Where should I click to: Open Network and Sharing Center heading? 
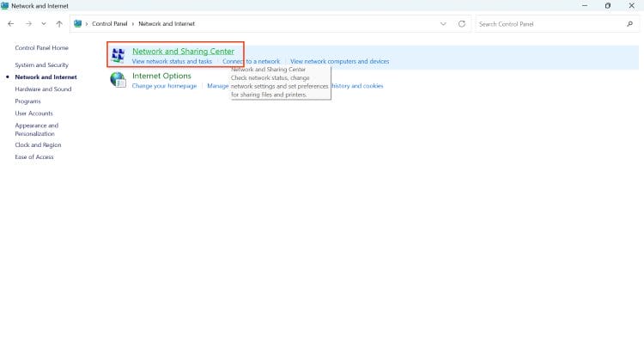pos(183,52)
